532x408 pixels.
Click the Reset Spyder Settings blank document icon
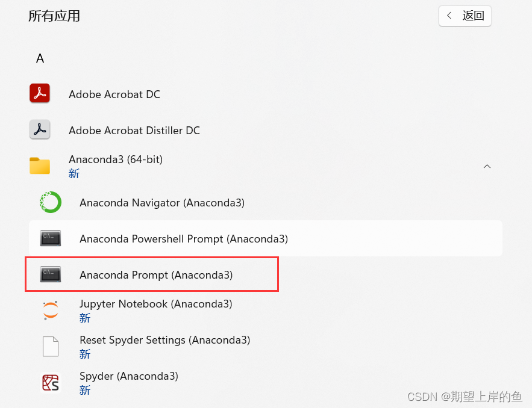tap(51, 347)
